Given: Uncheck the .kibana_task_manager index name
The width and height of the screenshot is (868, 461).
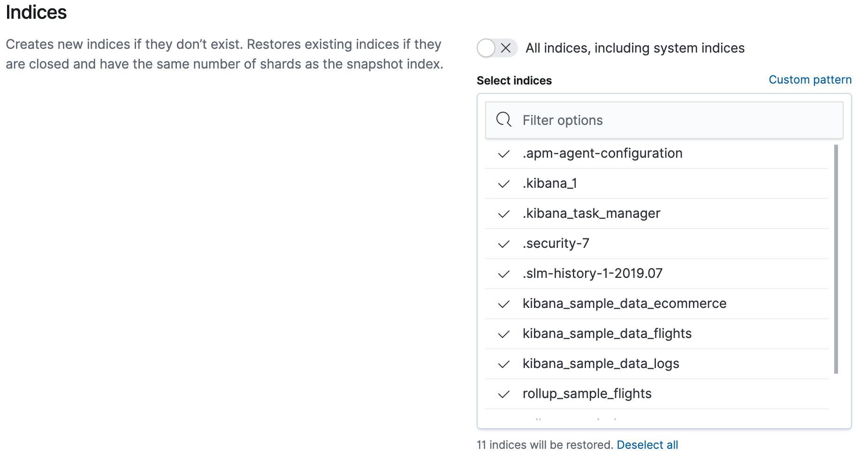Looking at the screenshot, I should pos(591,214).
